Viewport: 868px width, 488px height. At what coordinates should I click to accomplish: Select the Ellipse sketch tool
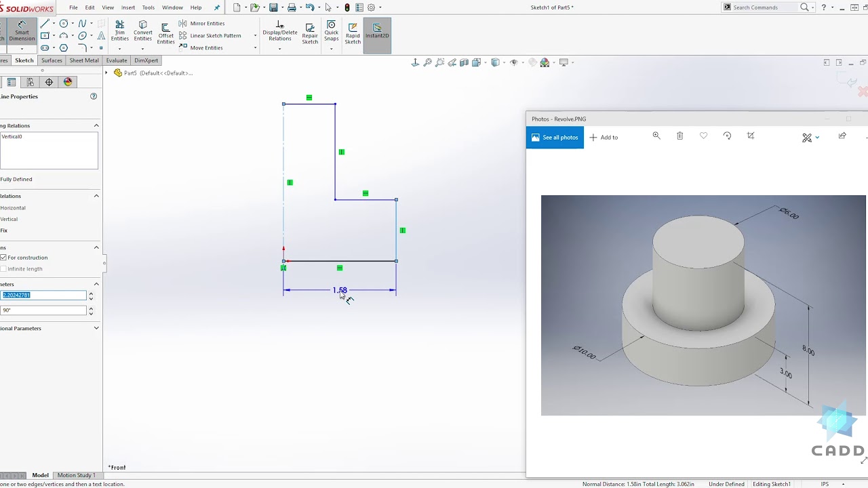click(82, 36)
